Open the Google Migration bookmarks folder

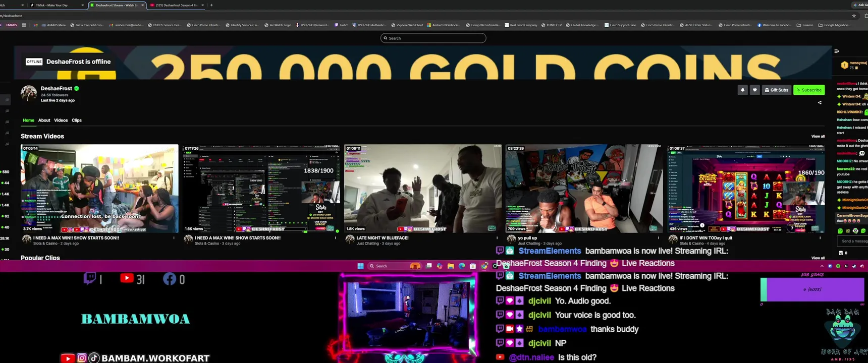pos(834,25)
